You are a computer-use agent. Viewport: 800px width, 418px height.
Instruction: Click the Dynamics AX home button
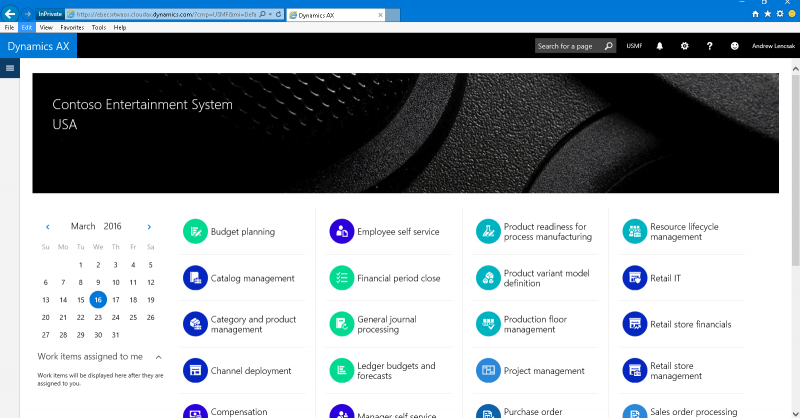tap(38, 46)
